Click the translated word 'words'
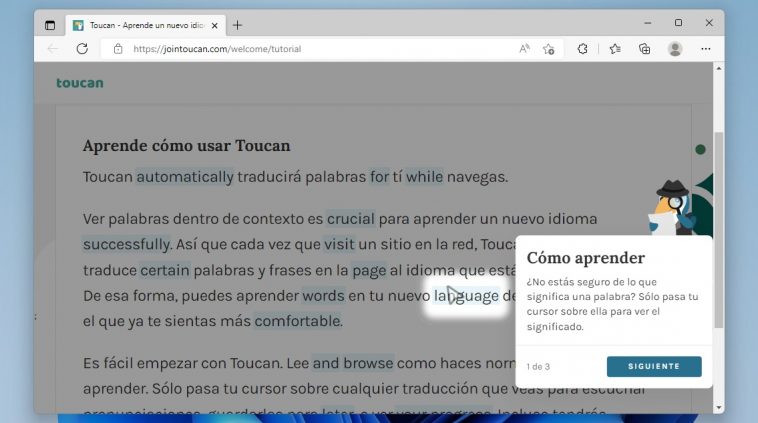Screen dimensions: 758x423 [x=323, y=295]
